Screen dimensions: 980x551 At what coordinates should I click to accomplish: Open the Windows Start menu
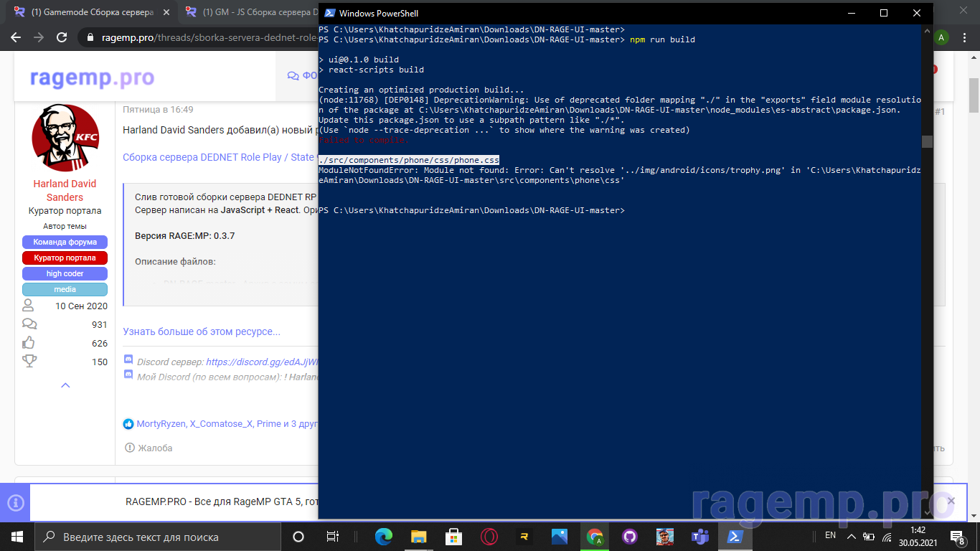(17, 537)
